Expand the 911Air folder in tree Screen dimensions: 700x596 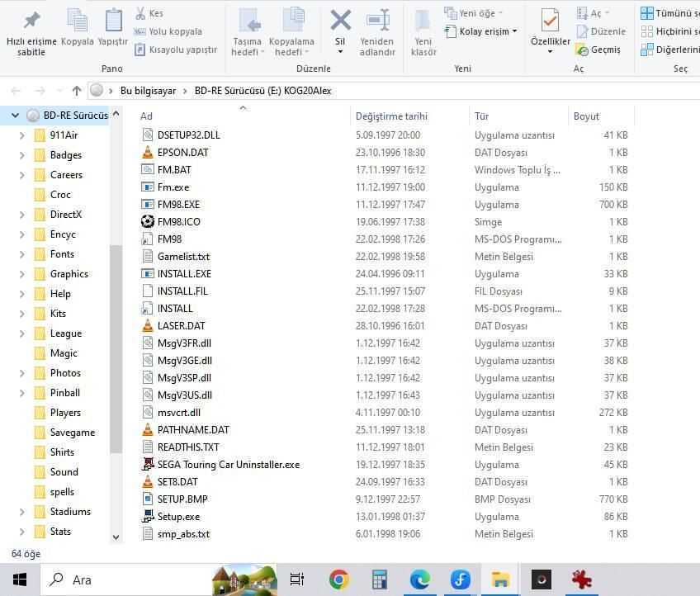coord(21,135)
